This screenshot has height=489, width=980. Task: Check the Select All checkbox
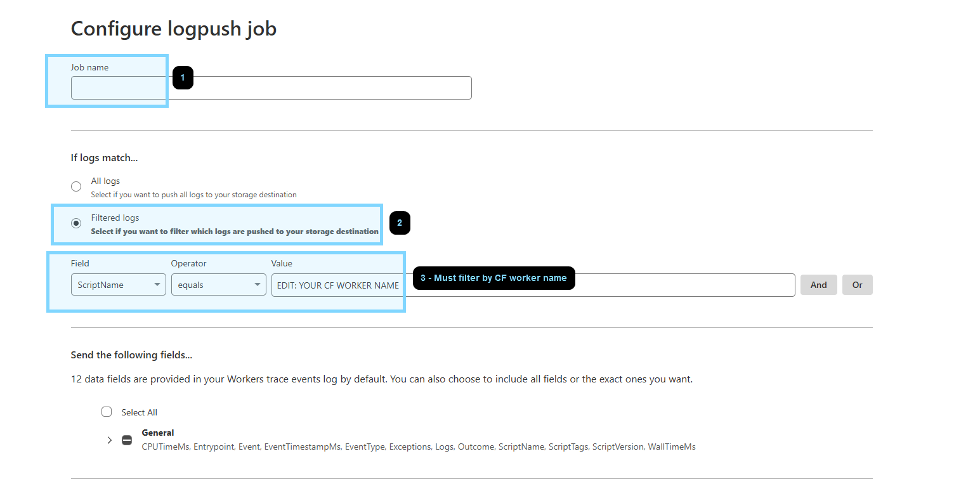(x=107, y=412)
